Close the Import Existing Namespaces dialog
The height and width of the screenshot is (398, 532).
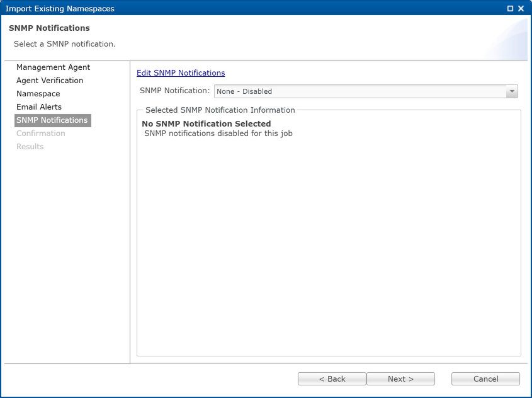point(521,8)
